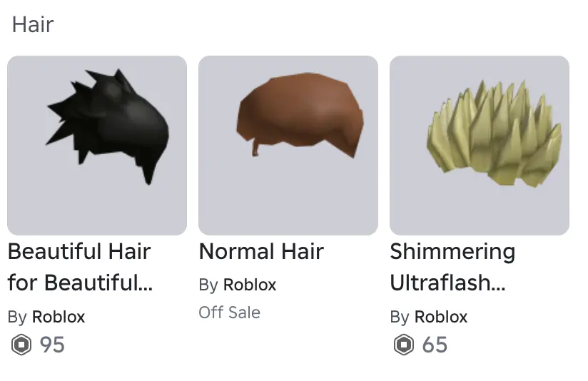Visit Roblox creator link under Normal Hair
The image size is (588, 381).
point(250,285)
